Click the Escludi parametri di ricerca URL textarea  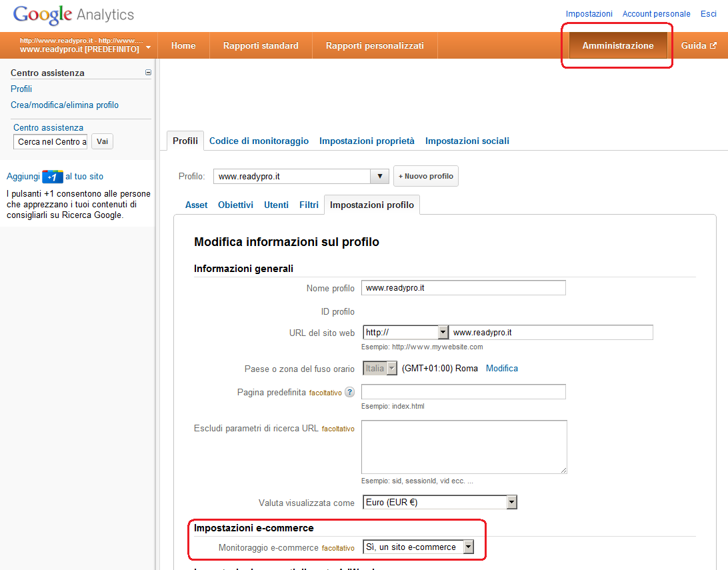coord(464,447)
